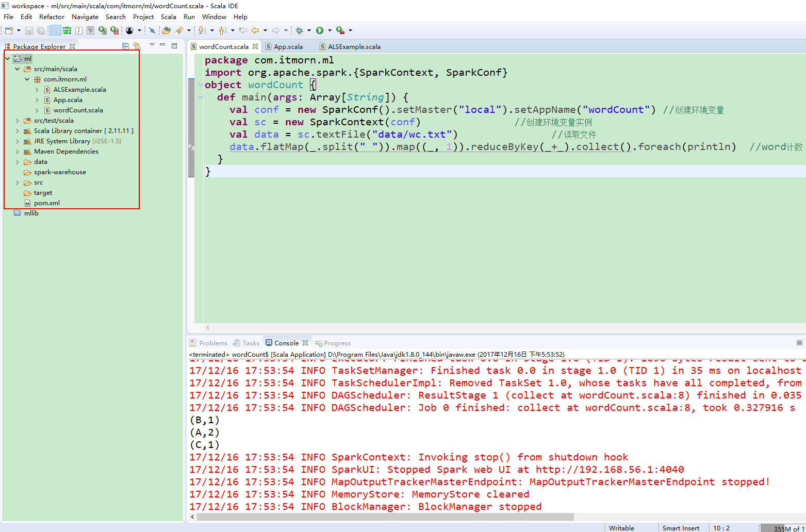
Task: Close the Console view tab
Action: 305,343
